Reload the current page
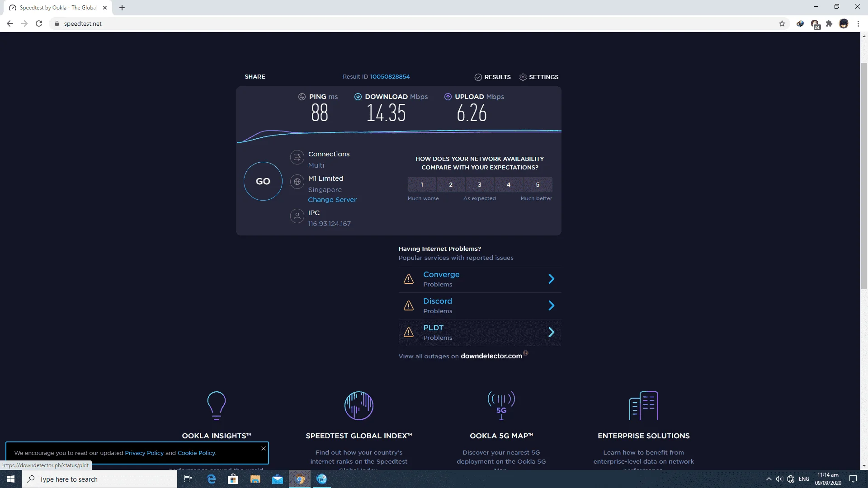Screen dimensions: 868x488 tap(39, 23)
